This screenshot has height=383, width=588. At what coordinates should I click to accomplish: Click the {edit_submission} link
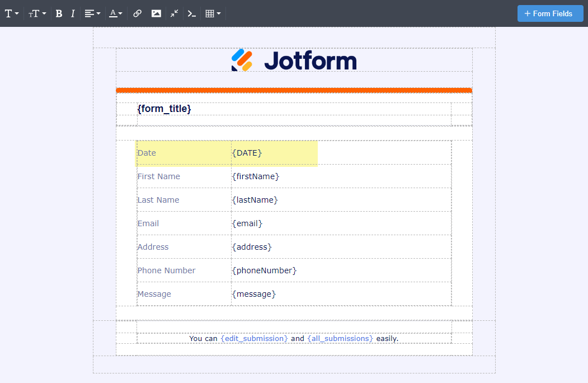pyautogui.click(x=254, y=338)
